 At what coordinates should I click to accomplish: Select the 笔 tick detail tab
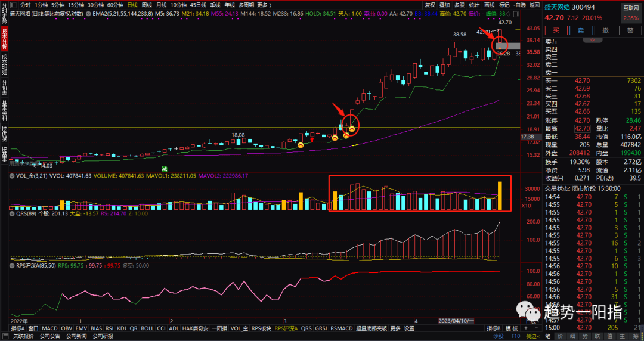click(547, 336)
